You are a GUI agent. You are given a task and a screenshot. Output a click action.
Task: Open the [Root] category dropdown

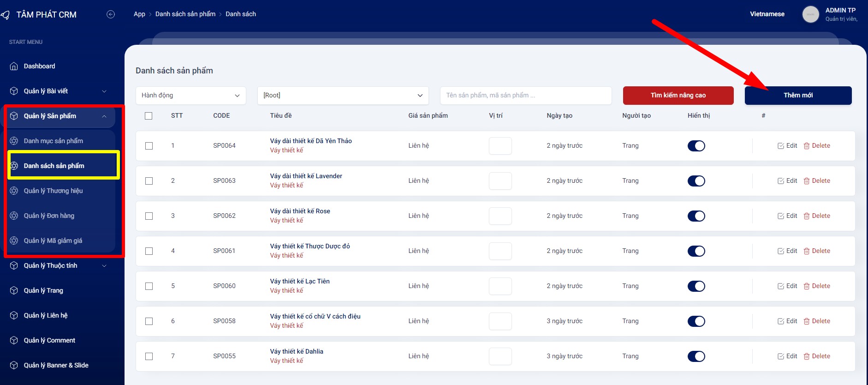(x=343, y=96)
